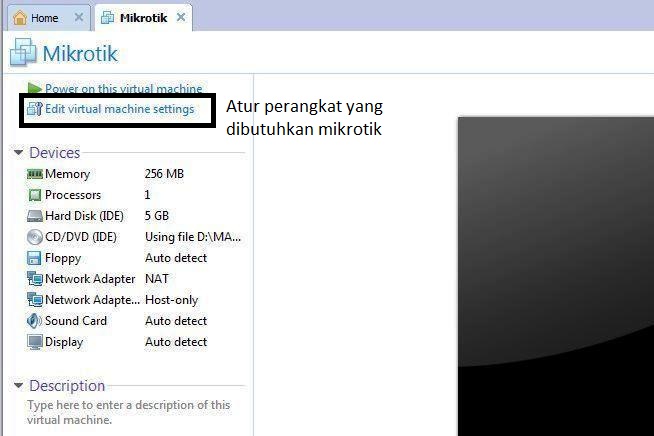
Task: Click the Mikrotik title heading
Action: coord(80,53)
